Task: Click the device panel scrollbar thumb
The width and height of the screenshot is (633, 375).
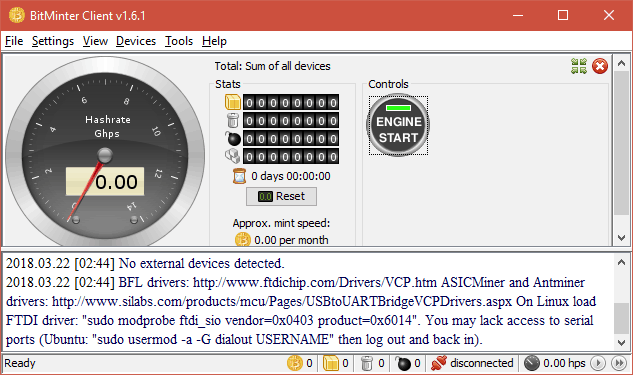Action: tap(622, 143)
